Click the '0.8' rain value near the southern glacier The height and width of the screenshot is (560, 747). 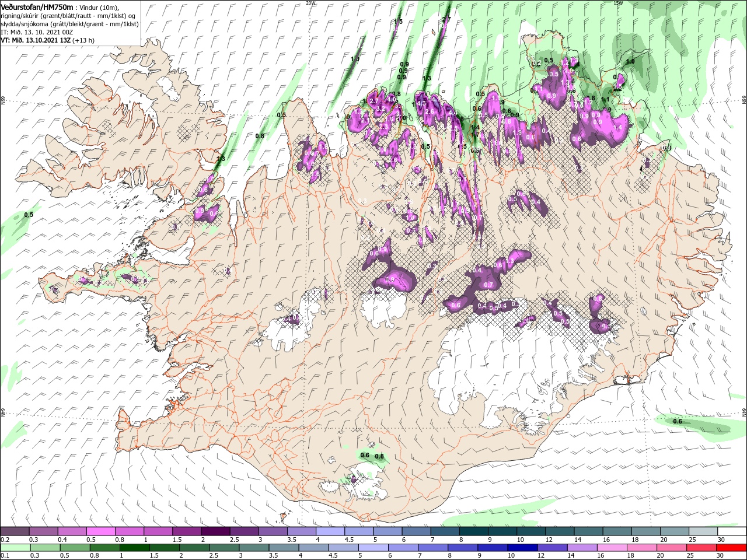tap(379, 456)
